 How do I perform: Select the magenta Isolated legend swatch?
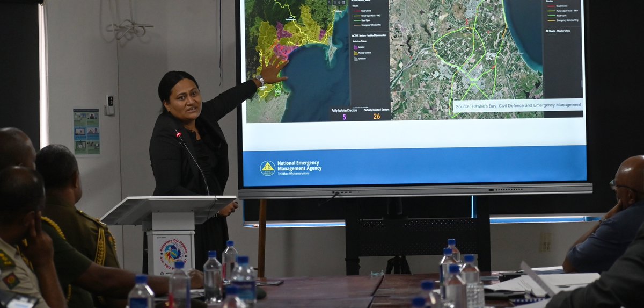point(356,47)
